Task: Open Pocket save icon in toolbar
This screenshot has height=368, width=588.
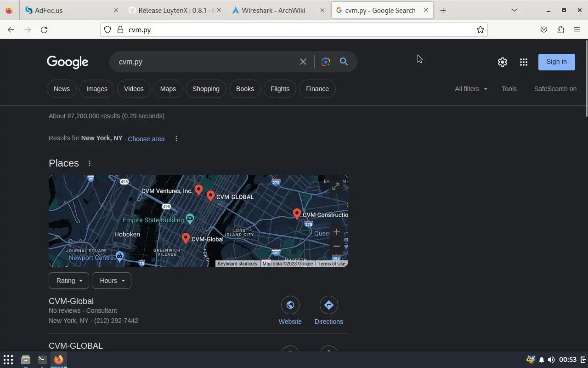Action: coord(544,29)
